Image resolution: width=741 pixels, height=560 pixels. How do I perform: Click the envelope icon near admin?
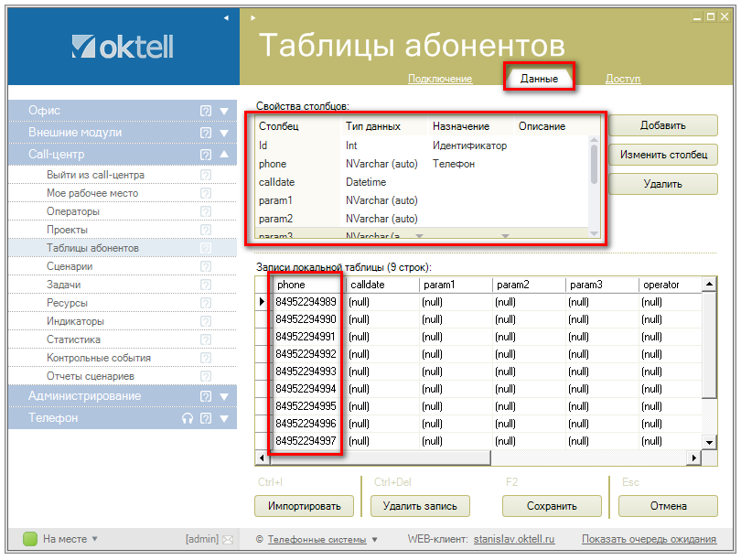227,540
